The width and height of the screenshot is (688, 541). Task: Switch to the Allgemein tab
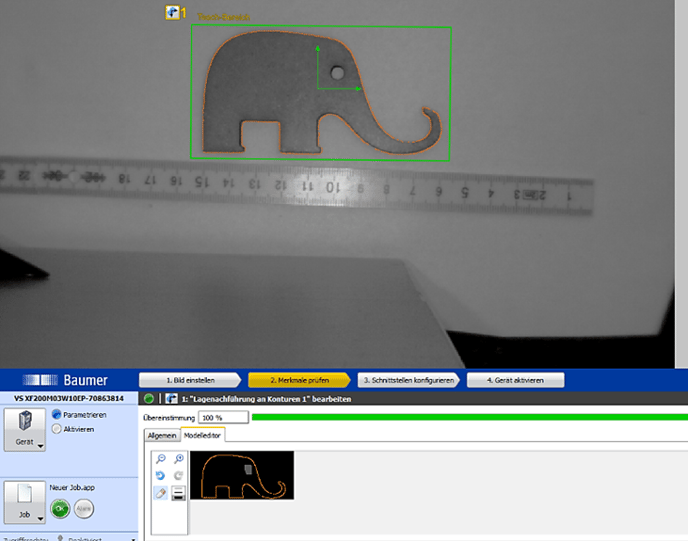coord(162,435)
